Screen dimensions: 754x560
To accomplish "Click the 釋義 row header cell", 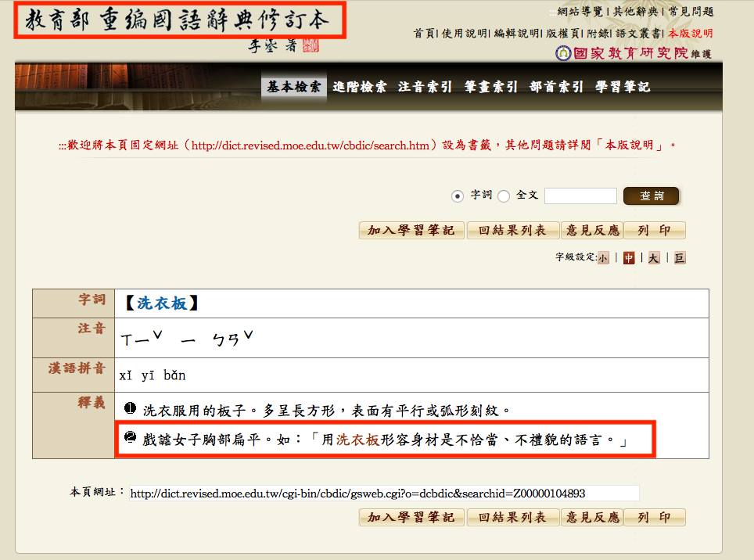I will point(74,425).
